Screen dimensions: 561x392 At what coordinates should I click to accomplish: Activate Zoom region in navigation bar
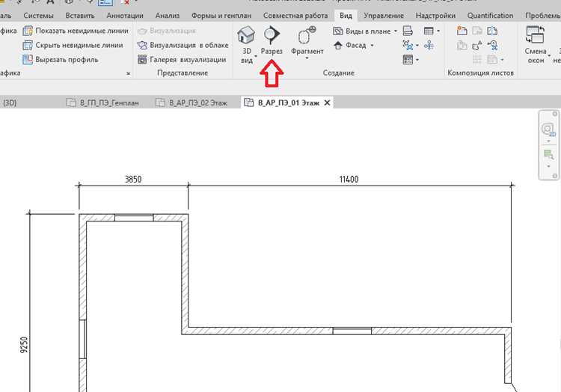coord(548,155)
